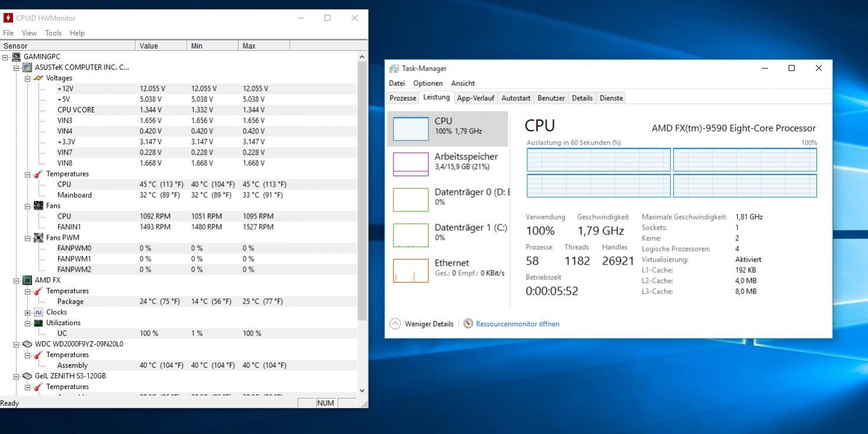
Task: Switch to the Prozesse tab
Action: 403,98
